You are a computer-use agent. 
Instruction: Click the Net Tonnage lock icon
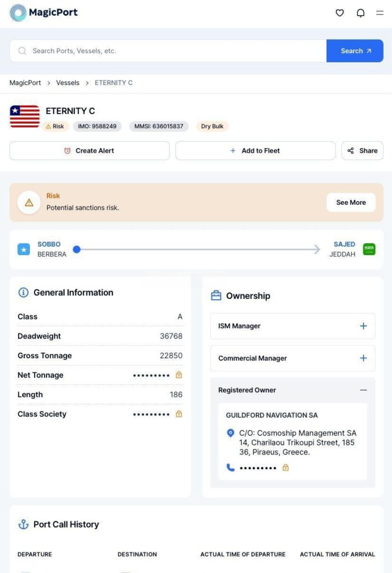(178, 375)
